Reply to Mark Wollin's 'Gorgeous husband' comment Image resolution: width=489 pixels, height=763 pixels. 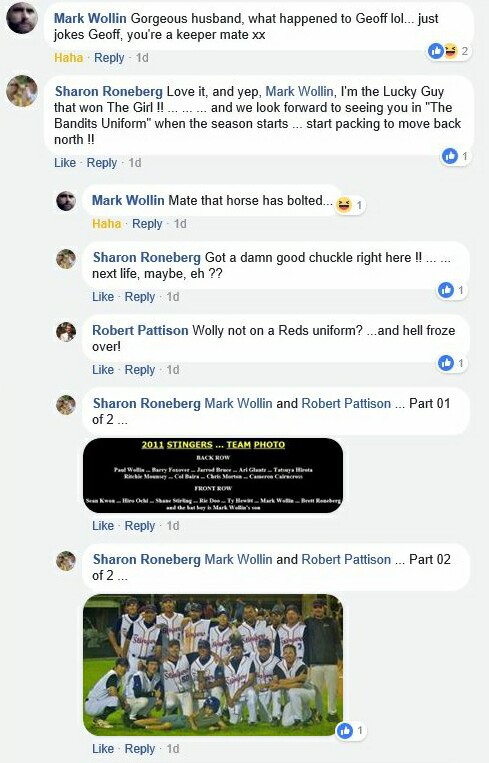(109, 58)
